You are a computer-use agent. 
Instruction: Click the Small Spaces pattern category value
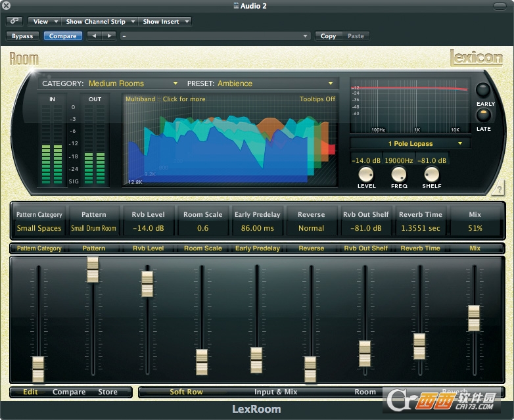tap(39, 228)
